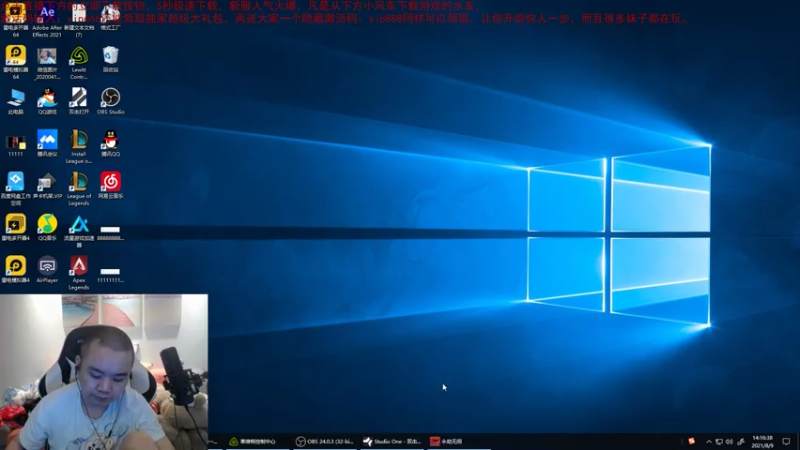Launch OBS Studio from the desktop
Screen dimensions: 800x450
tap(110, 101)
